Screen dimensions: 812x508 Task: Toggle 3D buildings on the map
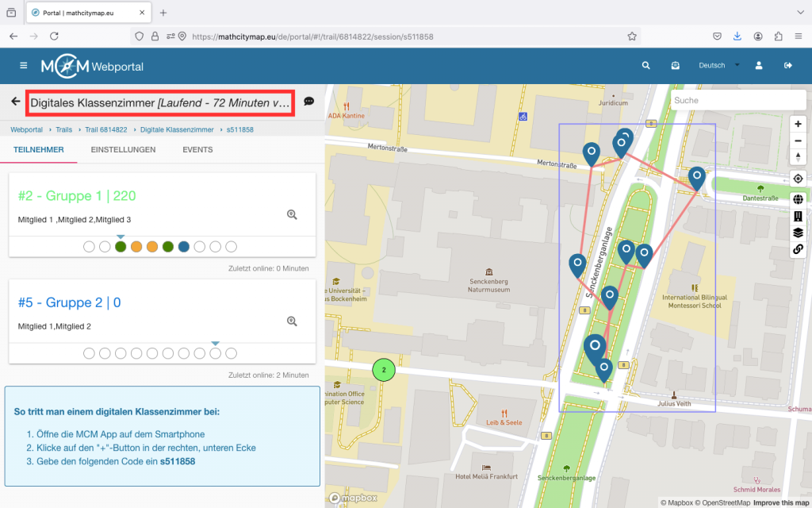(x=798, y=216)
